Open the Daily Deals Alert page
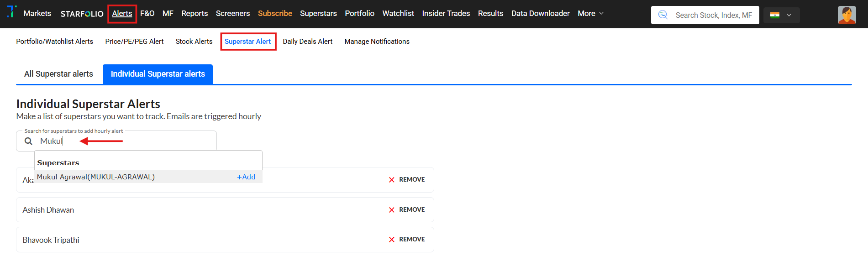868x272 pixels. tap(307, 42)
